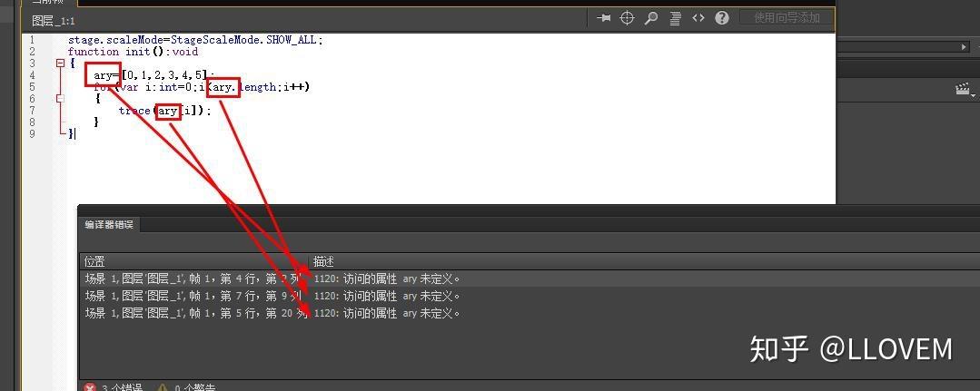The image size is (980, 391).
Task: Select the 图层_1:1 script tab
Action: pos(53,21)
